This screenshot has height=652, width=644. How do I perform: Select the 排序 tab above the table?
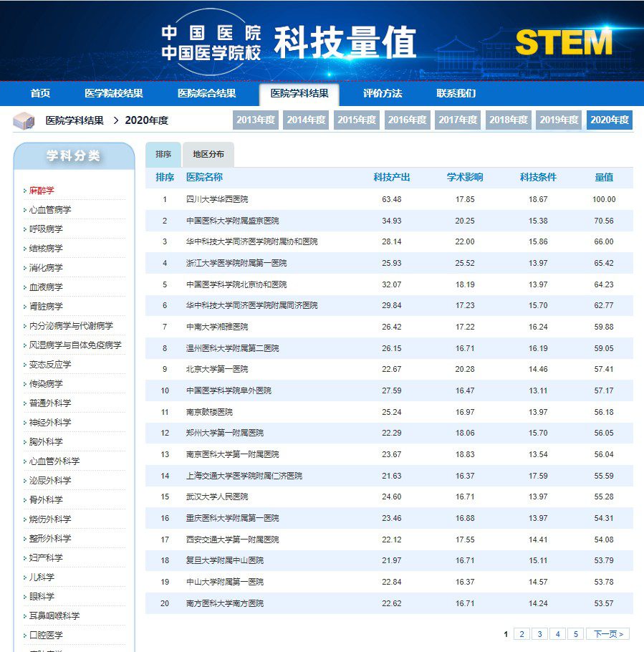tap(163, 154)
